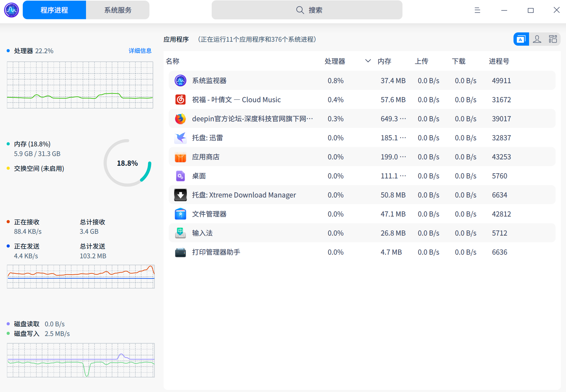
Task: Click the Firefox icon on the deepin官方论坛 row
Action: 180,119
